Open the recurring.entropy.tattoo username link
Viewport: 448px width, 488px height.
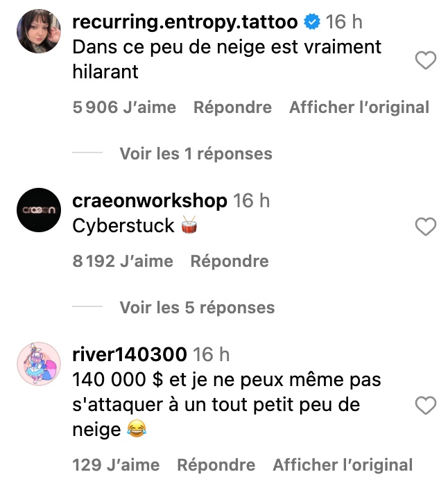click(x=185, y=22)
